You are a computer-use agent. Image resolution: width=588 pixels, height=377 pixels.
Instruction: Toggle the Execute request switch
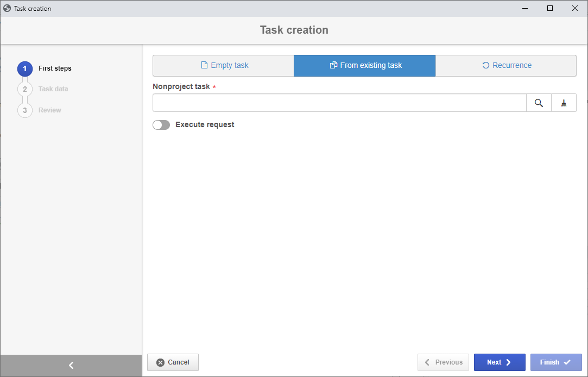click(161, 125)
